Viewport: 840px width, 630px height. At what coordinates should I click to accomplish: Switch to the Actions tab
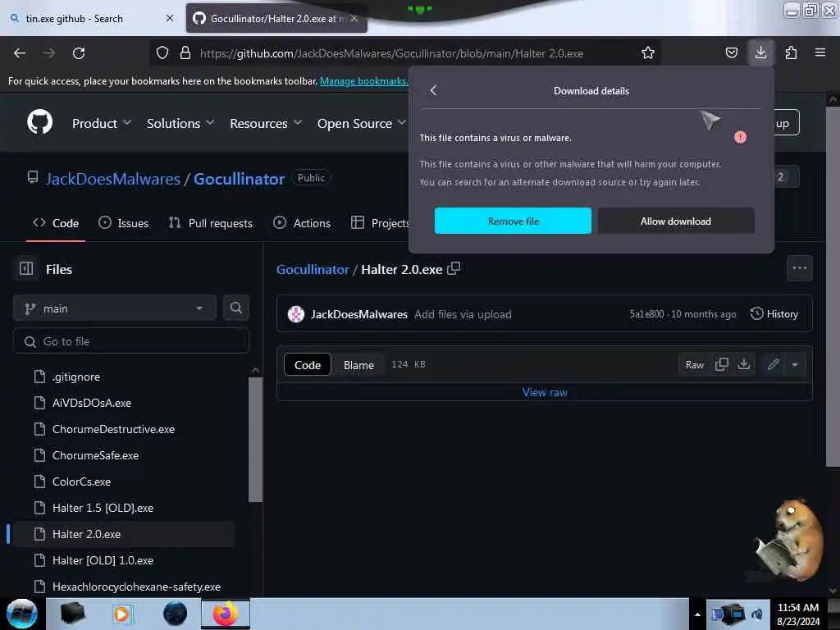click(302, 223)
